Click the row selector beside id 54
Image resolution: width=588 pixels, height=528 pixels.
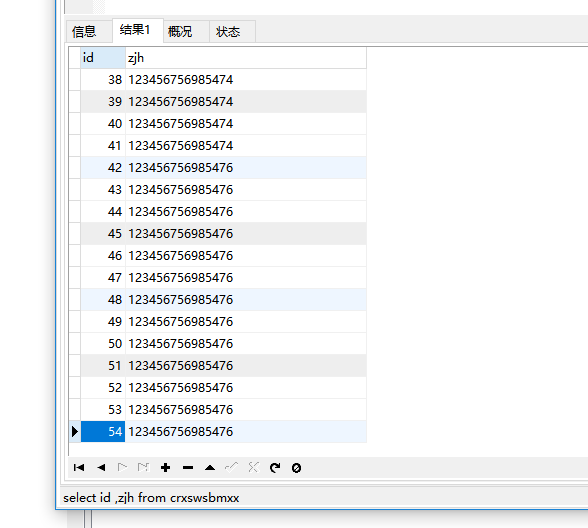(75, 432)
